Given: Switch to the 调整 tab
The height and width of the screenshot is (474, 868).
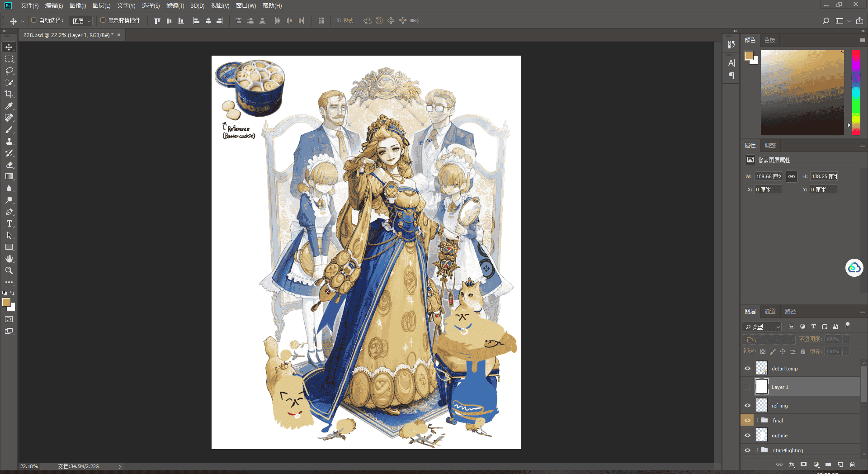Looking at the screenshot, I should point(770,146).
